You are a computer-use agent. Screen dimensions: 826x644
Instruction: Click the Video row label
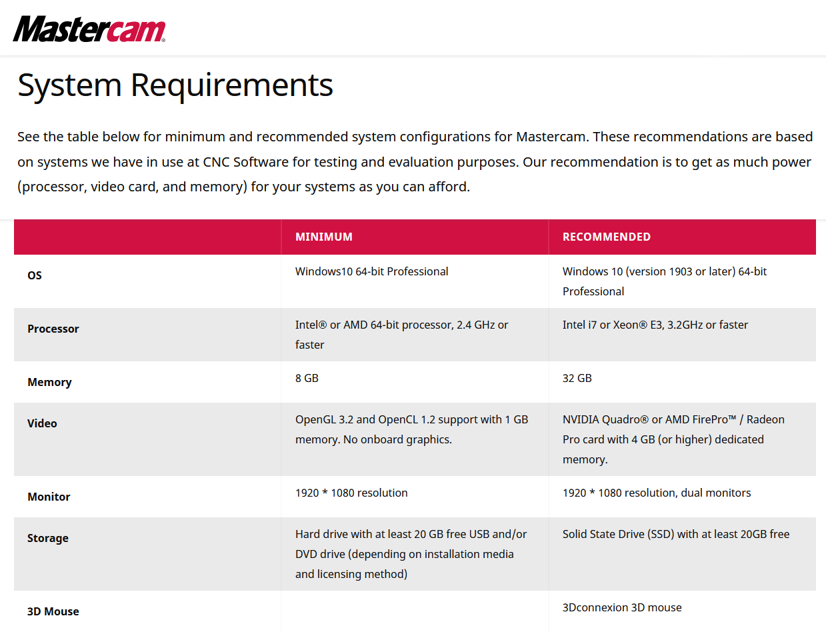42,423
